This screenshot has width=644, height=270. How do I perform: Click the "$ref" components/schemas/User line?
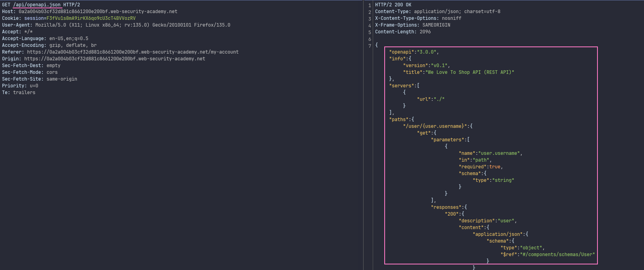(548, 255)
